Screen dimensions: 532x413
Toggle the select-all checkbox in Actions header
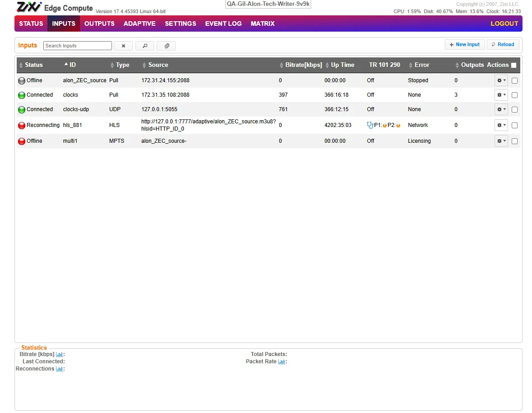[x=513, y=65]
